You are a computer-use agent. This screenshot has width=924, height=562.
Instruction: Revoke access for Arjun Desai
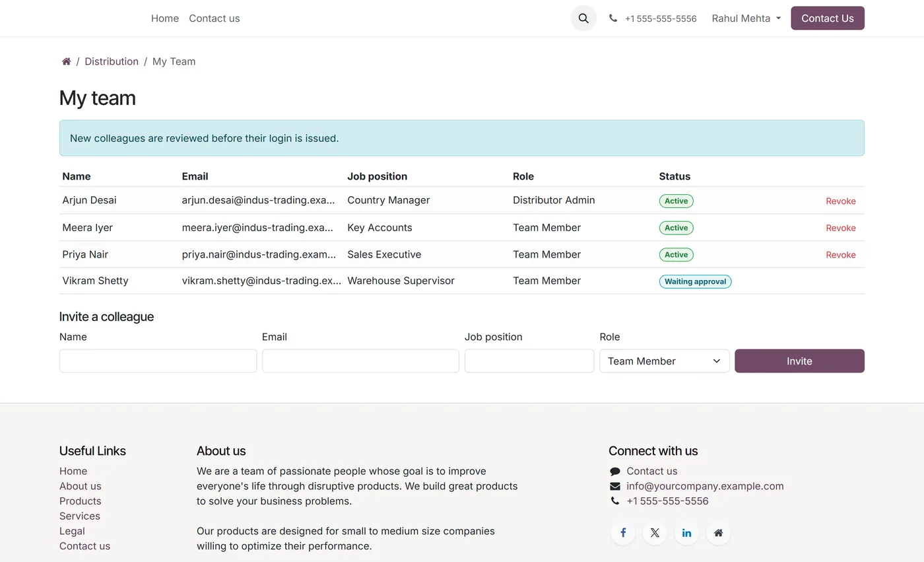[x=841, y=201]
